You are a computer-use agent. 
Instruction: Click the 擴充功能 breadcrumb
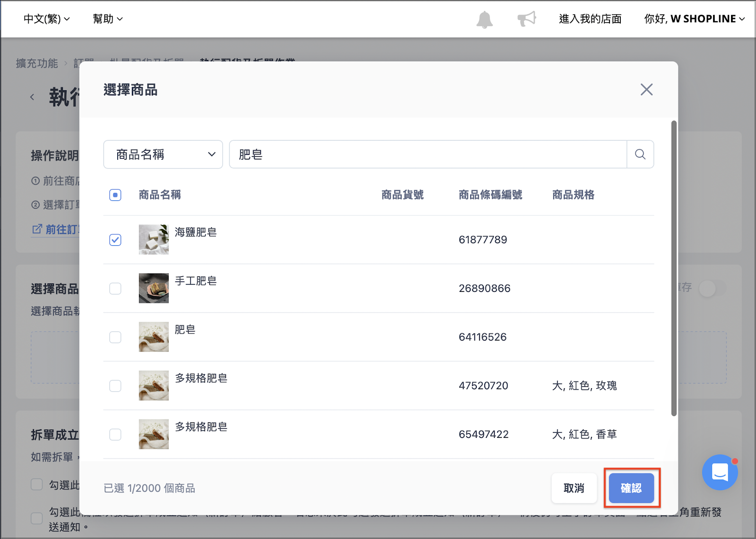pos(37,63)
